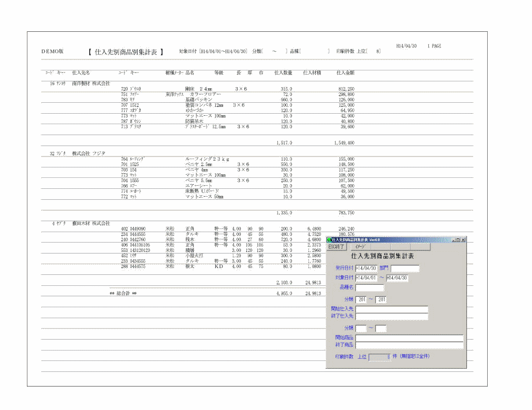This screenshot has height=410, width=532.
Task: Click the 仕入先名 column header
Action: [x=81, y=73]
